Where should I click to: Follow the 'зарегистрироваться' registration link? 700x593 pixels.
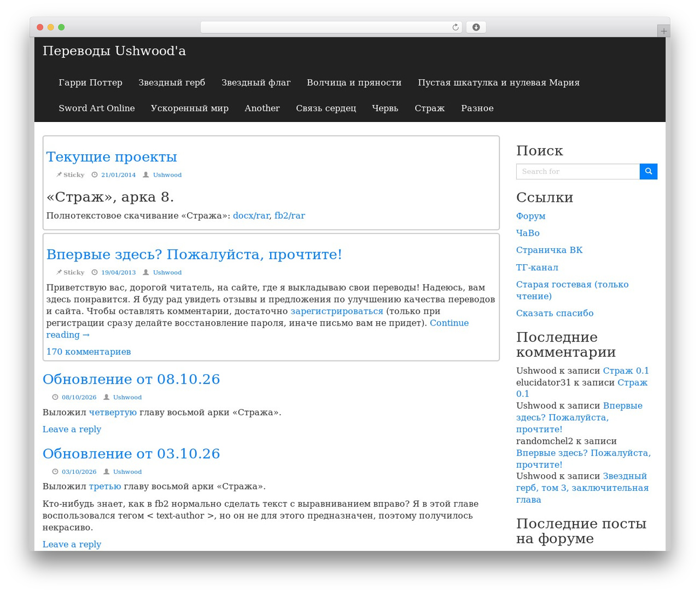point(337,311)
